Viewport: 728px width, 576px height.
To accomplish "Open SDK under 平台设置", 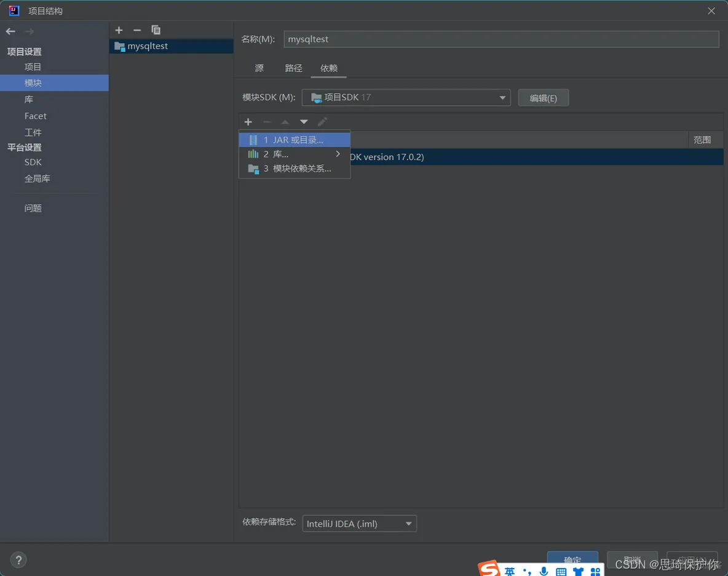I will coord(33,162).
